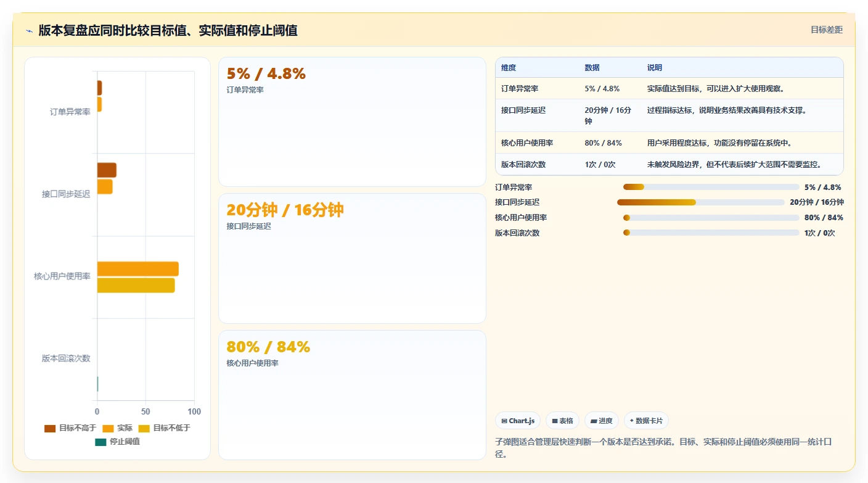Click the lightning icon beside the title
Image resolution: width=868 pixels, height=483 pixels.
pos(30,31)
